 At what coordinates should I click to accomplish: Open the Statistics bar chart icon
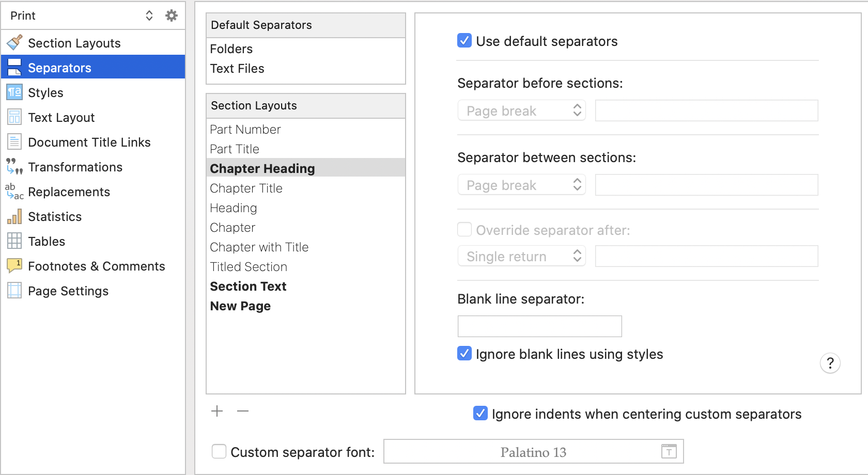pos(14,216)
